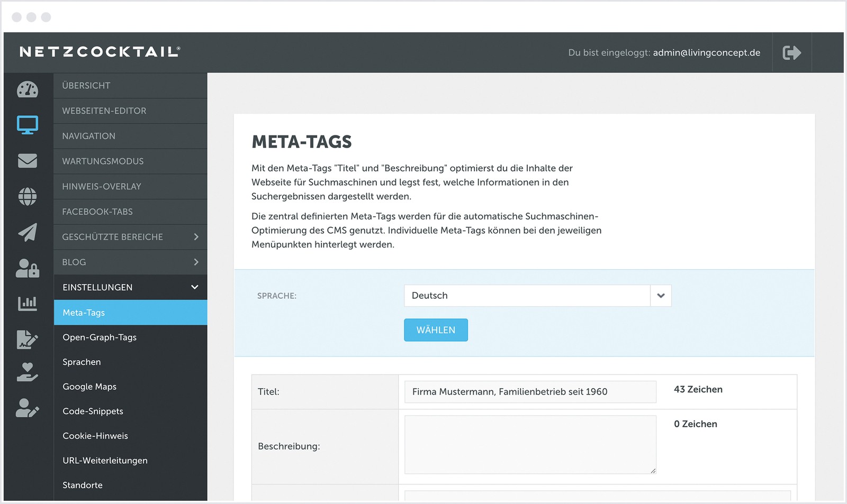The image size is (847, 504).
Task: Open the Webseiten-Editor menu item
Action: click(x=104, y=111)
